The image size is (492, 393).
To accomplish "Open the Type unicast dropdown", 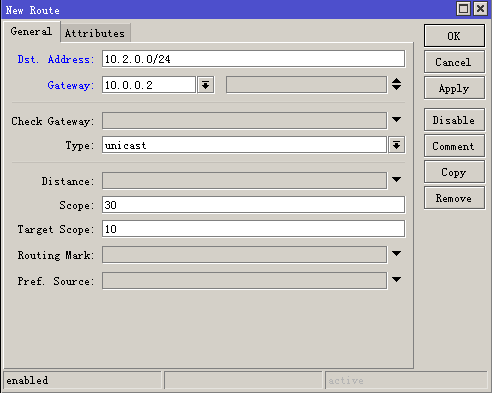I will (x=396, y=145).
